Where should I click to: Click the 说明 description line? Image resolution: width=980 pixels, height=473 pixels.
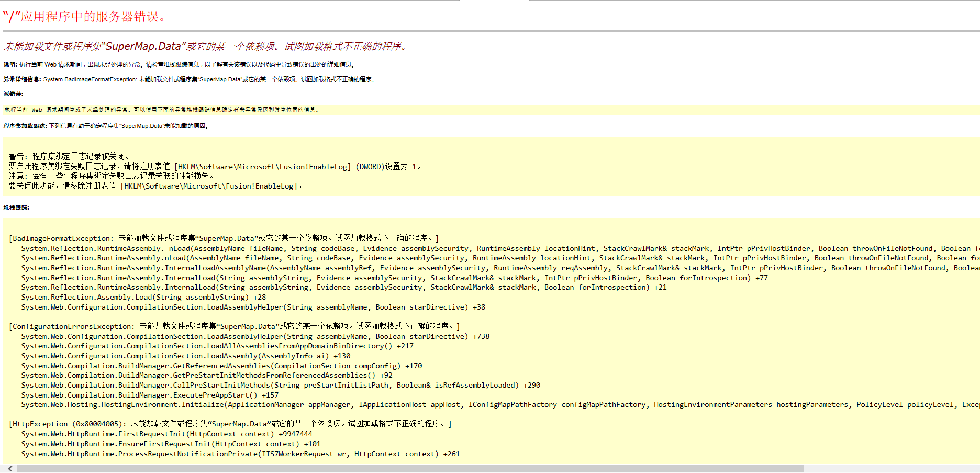pos(180,64)
